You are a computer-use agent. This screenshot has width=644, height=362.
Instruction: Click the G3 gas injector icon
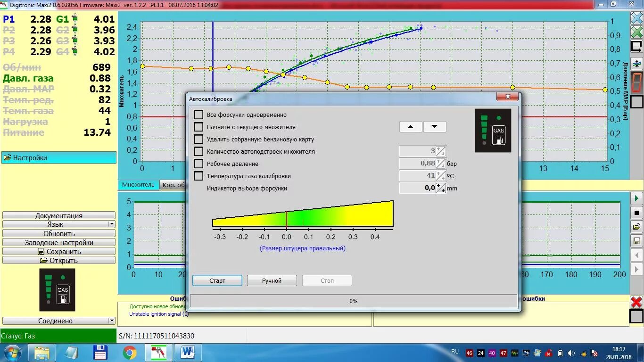click(x=74, y=41)
